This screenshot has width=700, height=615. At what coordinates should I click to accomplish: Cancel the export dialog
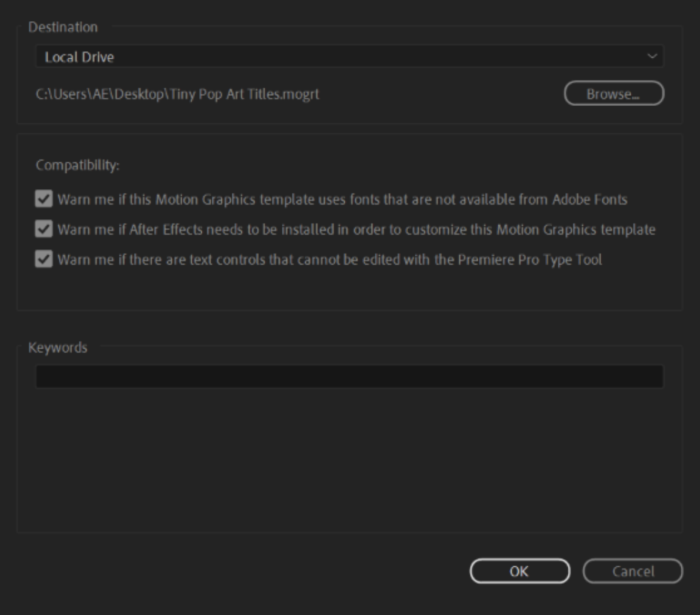[633, 571]
